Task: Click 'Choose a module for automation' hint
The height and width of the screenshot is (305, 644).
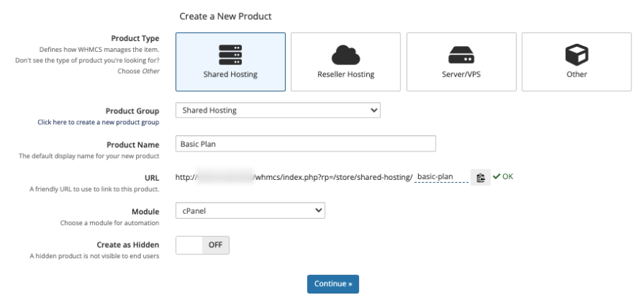Action: (x=110, y=223)
